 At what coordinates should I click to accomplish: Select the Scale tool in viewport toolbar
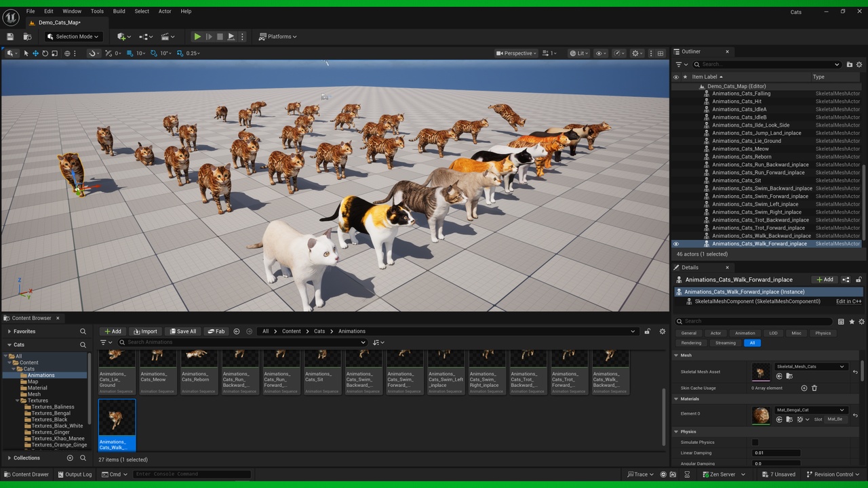[54, 53]
